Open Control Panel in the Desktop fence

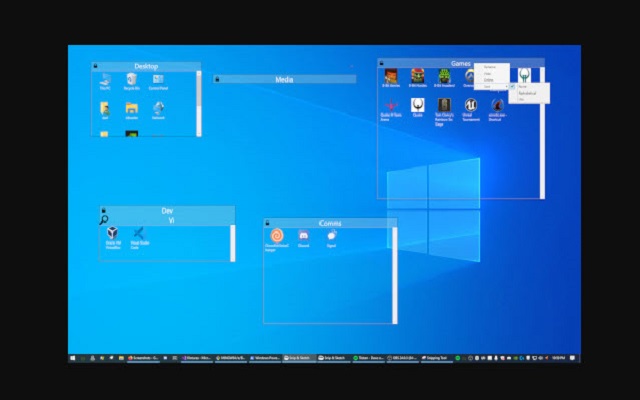158,82
